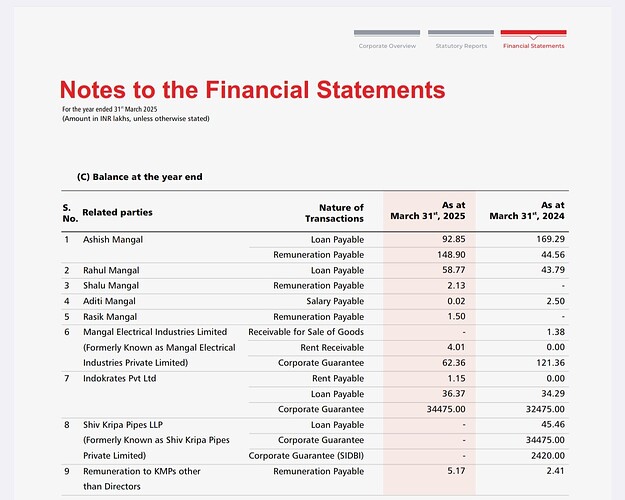Click the Aditi Mangal Salary Payable label
This screenshot has height=500, width=625.
click(x=335, y=301)
